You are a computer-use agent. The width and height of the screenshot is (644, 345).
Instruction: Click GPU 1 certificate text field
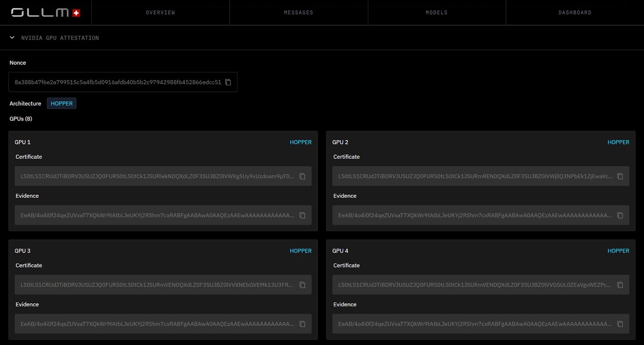tap(163, 176)
